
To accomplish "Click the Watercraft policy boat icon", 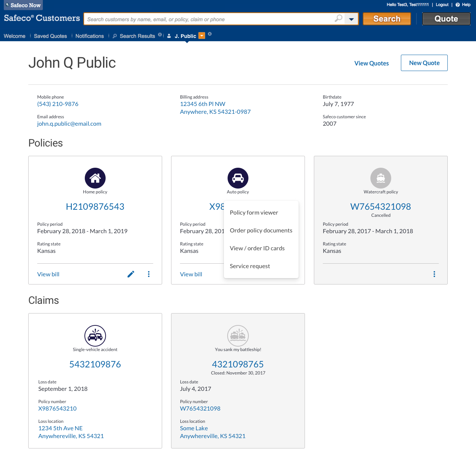I will [381, 178].
